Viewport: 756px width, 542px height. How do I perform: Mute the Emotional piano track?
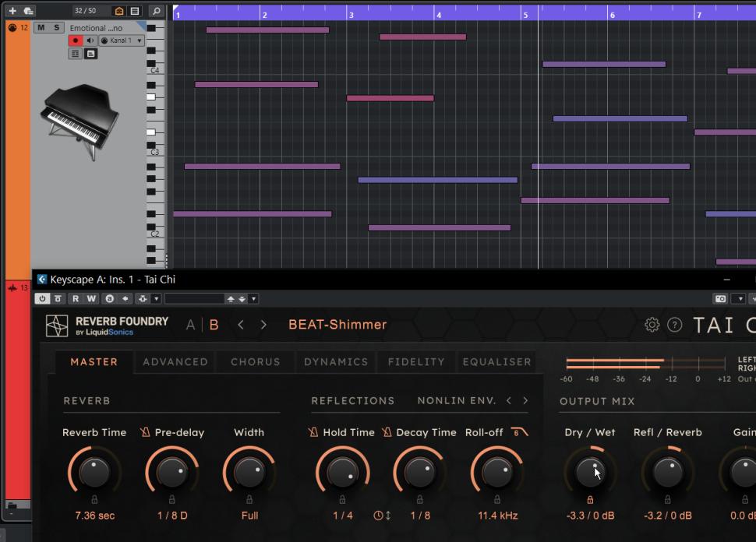click(x=41, y=28)
